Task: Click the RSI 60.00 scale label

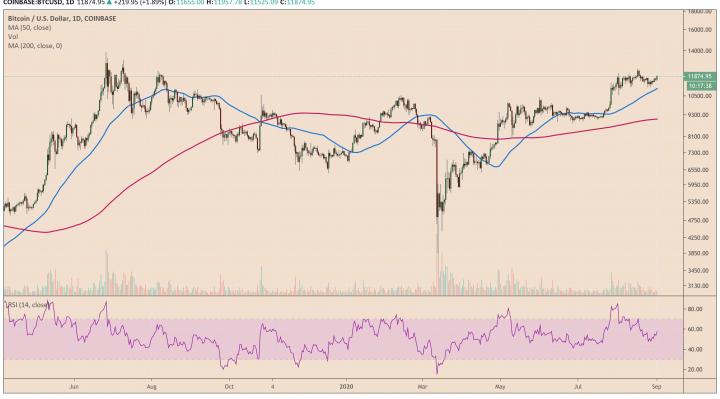Action: coord(695,329)
